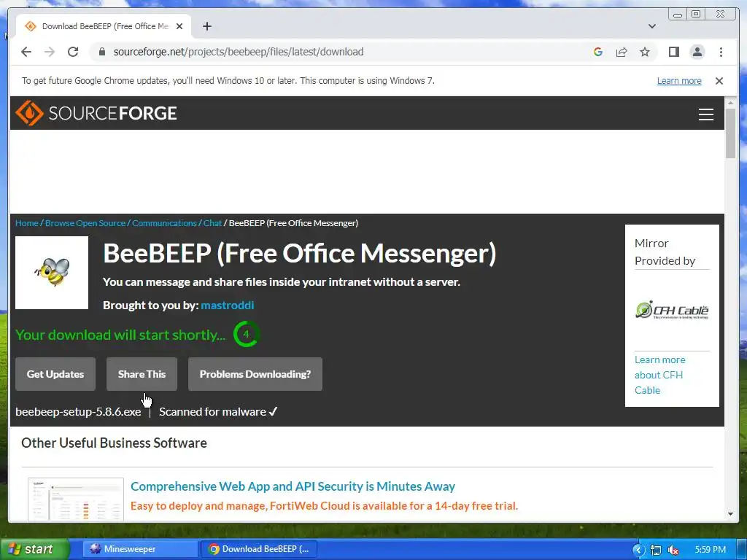Click the Other Useful Business Software heading
The width and height of the screenshot is (747, 560).
[115, 443]
